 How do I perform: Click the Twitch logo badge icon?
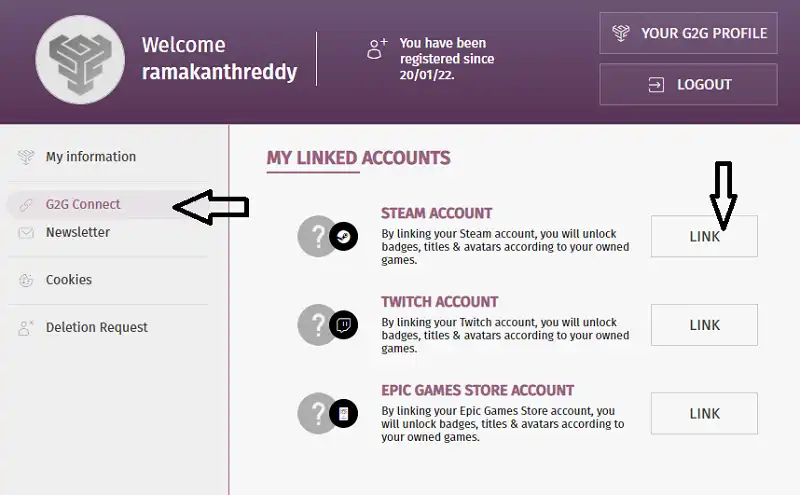[344, 325]
